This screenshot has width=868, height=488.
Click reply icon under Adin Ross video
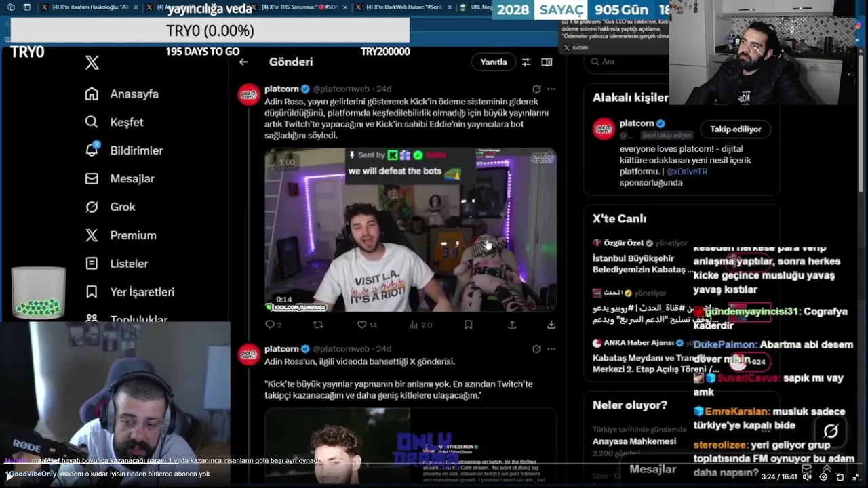(269, 325)
